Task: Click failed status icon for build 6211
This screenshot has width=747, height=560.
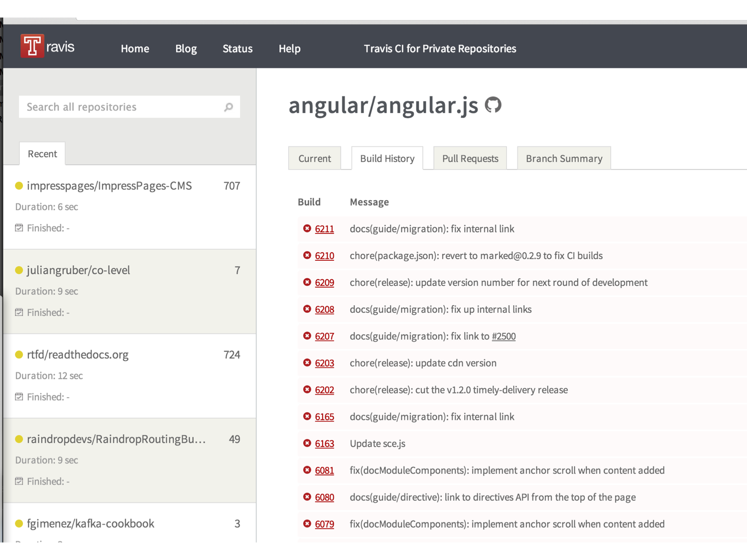Action: (x=307, y=228)
